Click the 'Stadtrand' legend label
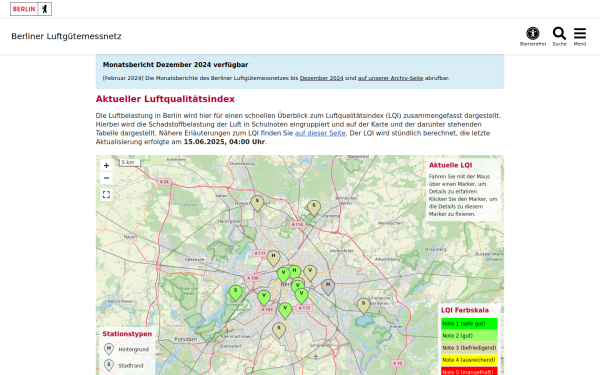This screenshot has height=375, width=600. pos(131,365)
